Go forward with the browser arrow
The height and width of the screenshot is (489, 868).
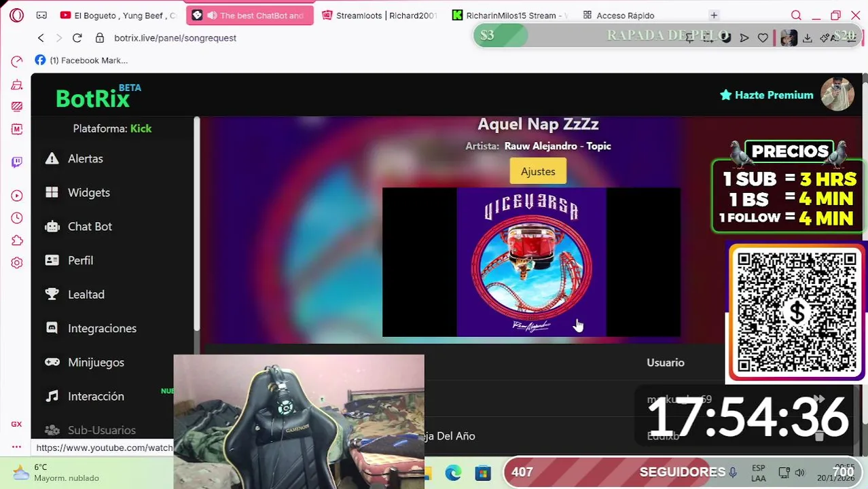pos(58,38)
